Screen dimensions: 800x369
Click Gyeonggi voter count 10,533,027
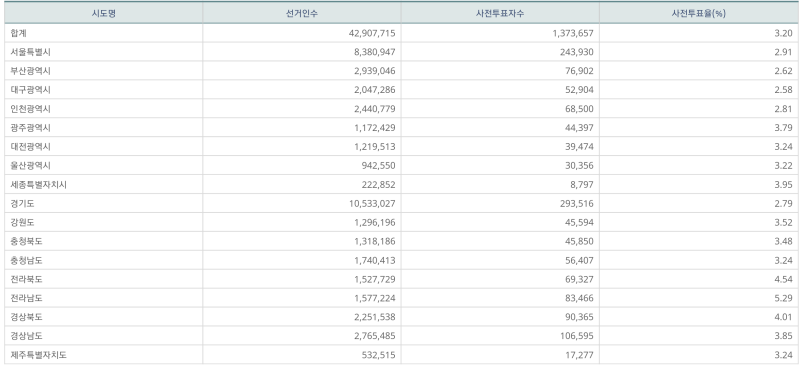pos(372,204)
